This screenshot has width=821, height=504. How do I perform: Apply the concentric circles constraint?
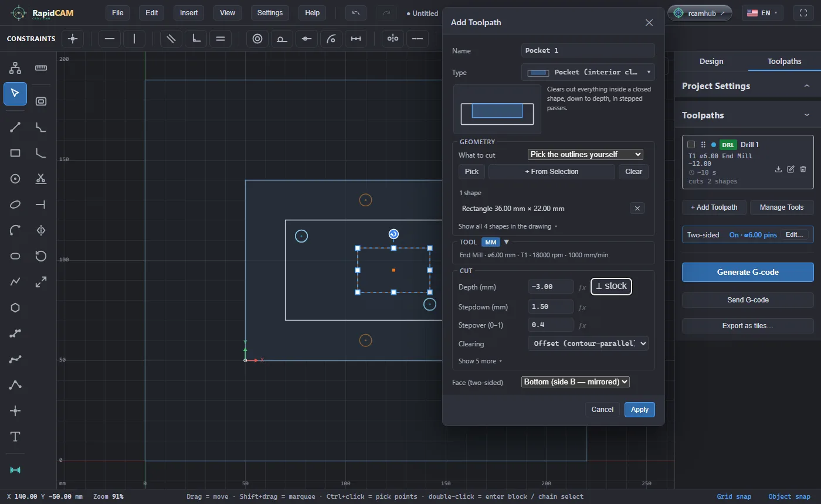coord(257,39)
